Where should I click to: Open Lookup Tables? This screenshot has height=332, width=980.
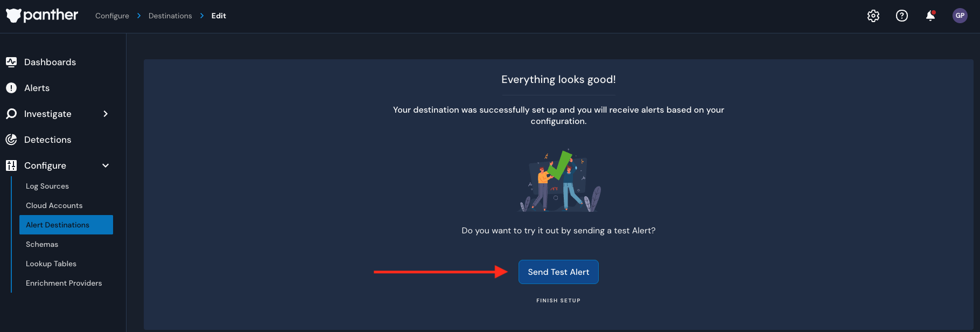(51, 264)
